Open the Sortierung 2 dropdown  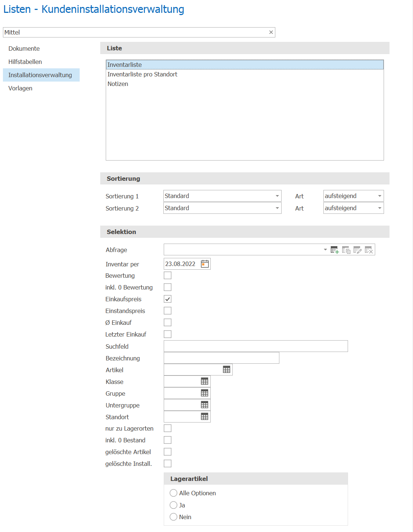tap(222, 208)
